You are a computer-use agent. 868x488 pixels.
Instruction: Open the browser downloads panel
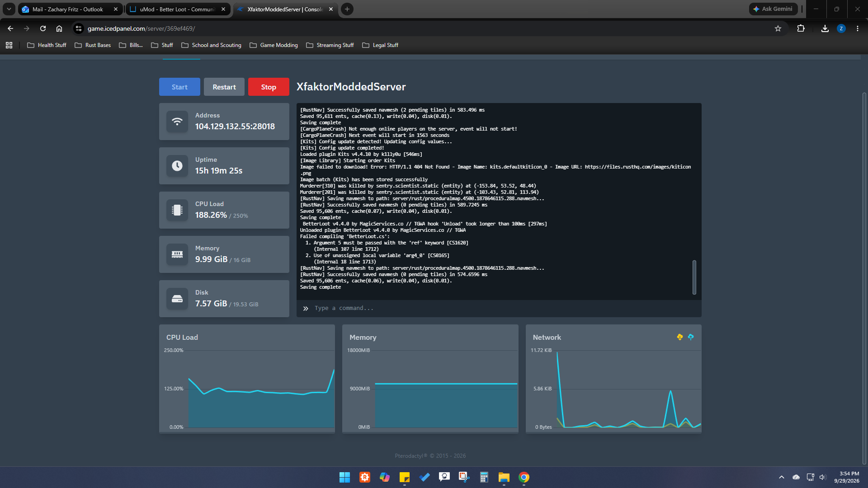[x=825, y=28]
